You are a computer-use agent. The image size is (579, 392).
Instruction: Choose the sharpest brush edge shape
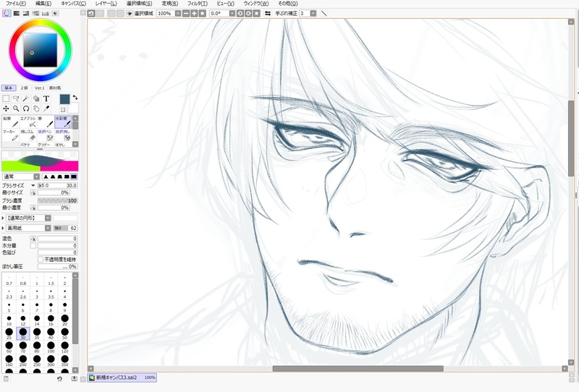point(46,176)
